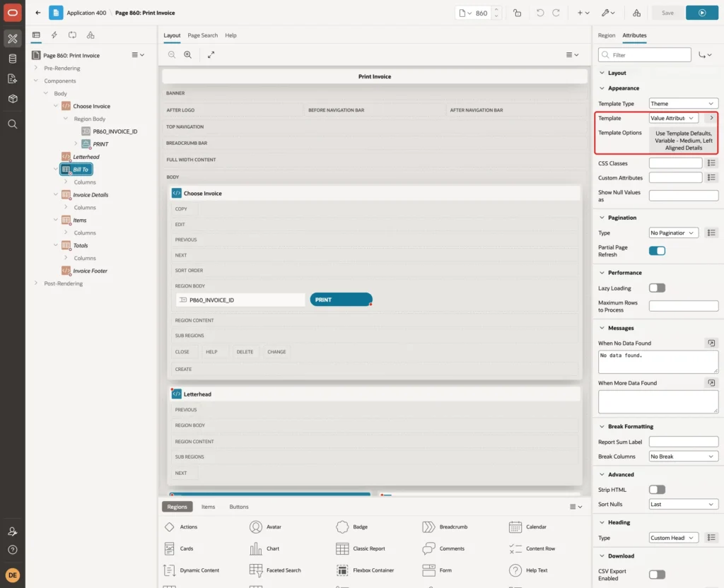Zoom in the layout view
Viewport: 724px width, 588px height.
tap(188, 54)
